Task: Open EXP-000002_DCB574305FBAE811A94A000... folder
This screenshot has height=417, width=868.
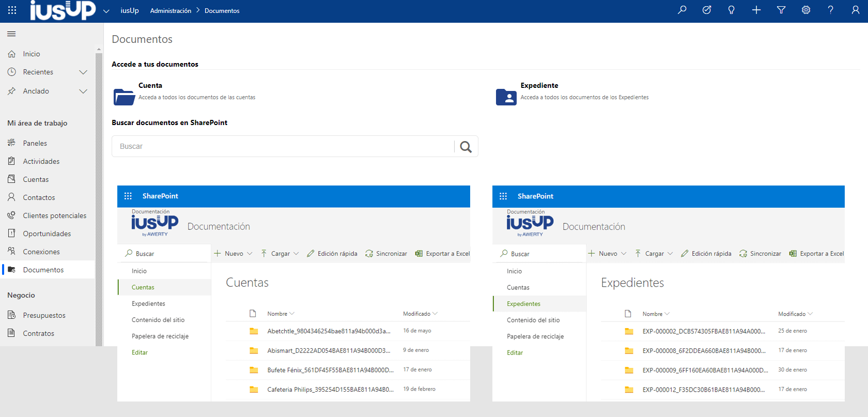Action: 704,331
